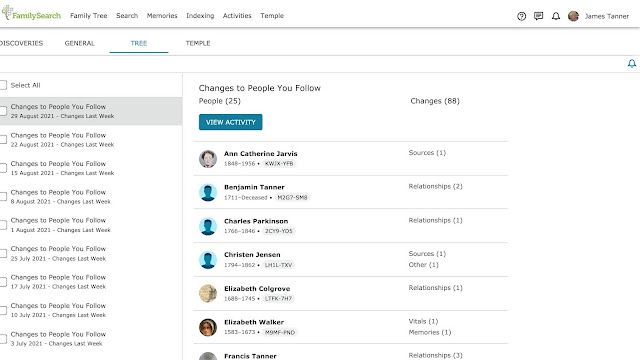
Task: Open Ann Catherine Jarvis portrait photo
Action: point(208,159)
